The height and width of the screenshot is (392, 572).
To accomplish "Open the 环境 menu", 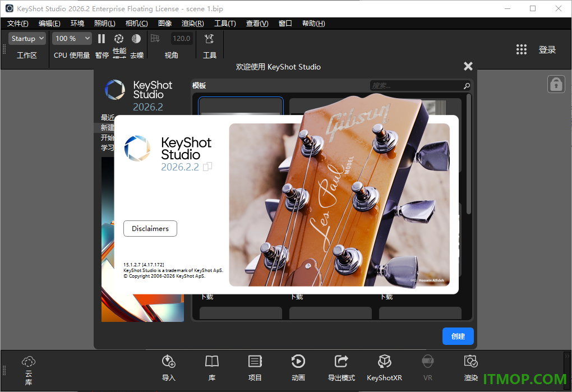I will (77, 24).
